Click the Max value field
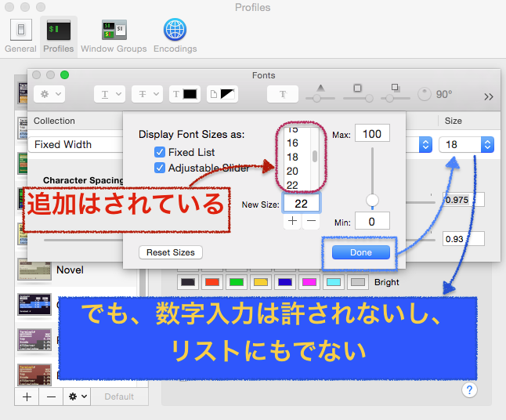 (372, 133)
